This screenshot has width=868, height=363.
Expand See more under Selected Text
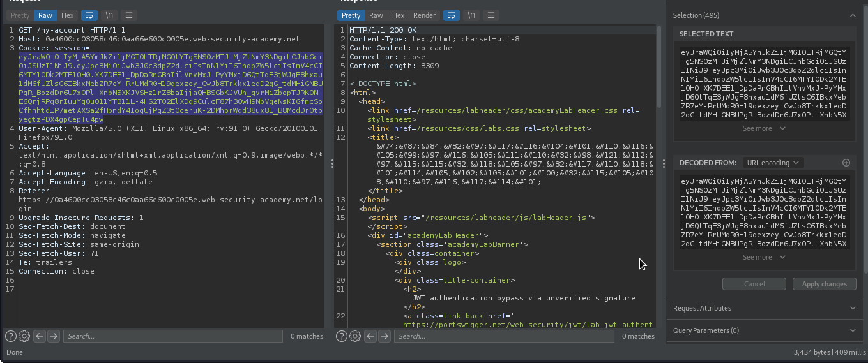point(764,128)
